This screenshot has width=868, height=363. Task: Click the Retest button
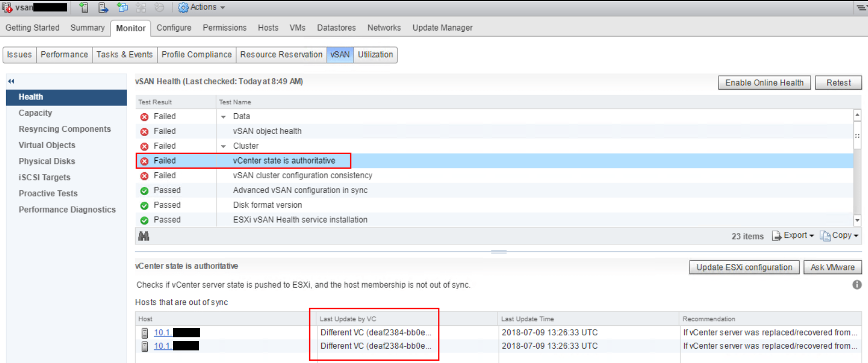(838, 83)
